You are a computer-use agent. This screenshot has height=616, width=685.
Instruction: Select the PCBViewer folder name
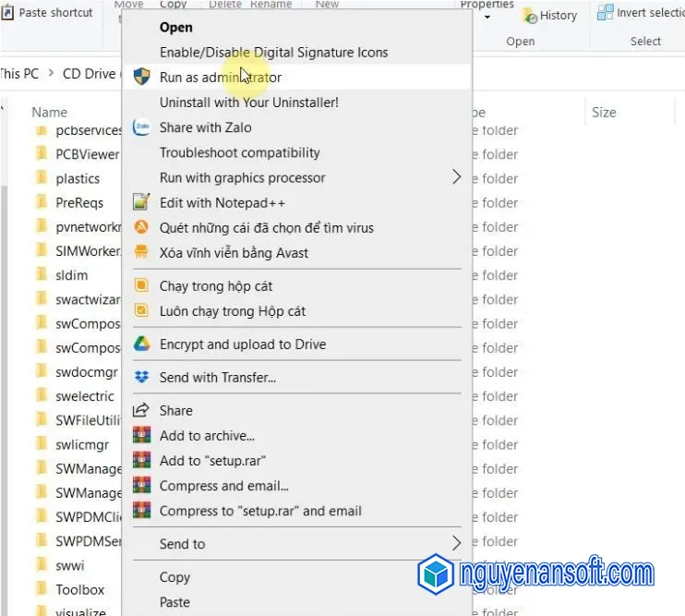coord(88,154)
